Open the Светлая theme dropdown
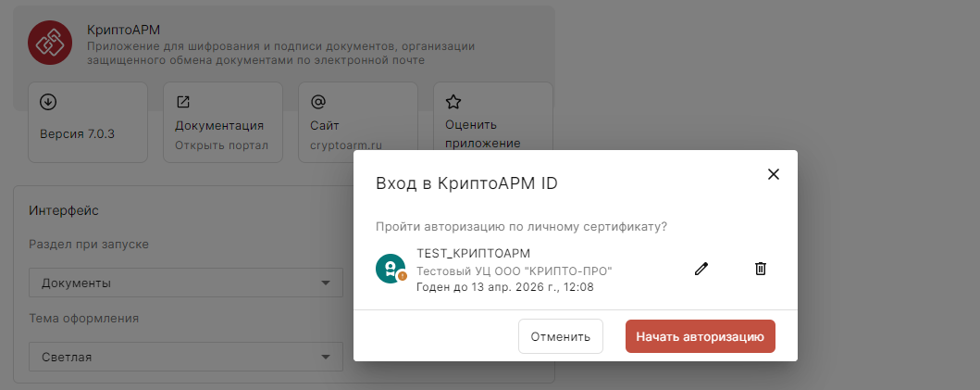 point(186,357)
